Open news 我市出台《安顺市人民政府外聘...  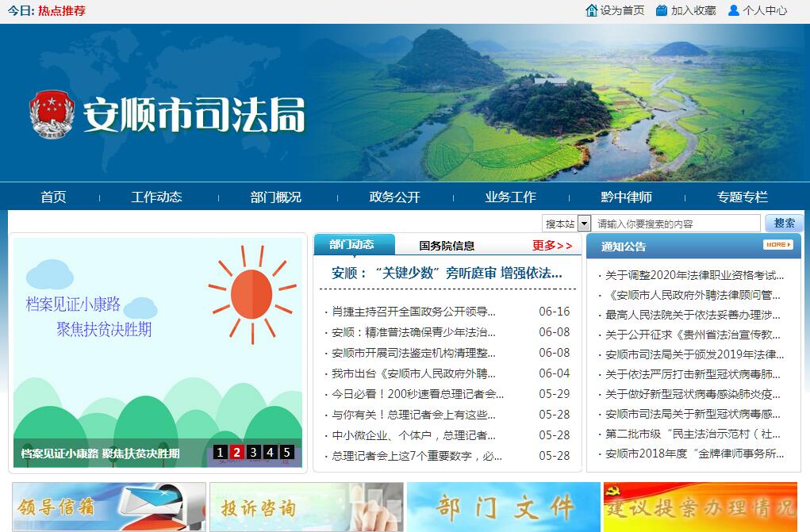413,373
